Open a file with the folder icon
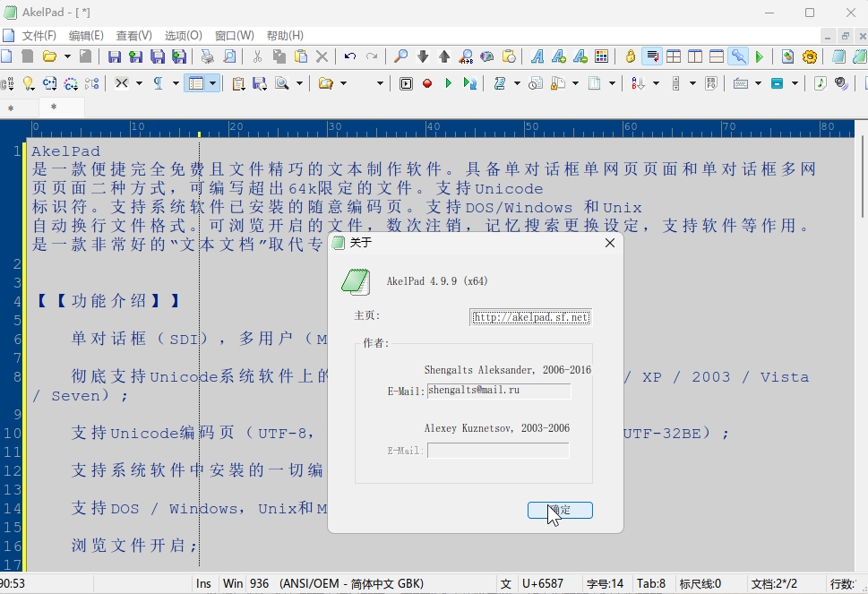The height and width of the screenshot is (594, 868). 50,56
